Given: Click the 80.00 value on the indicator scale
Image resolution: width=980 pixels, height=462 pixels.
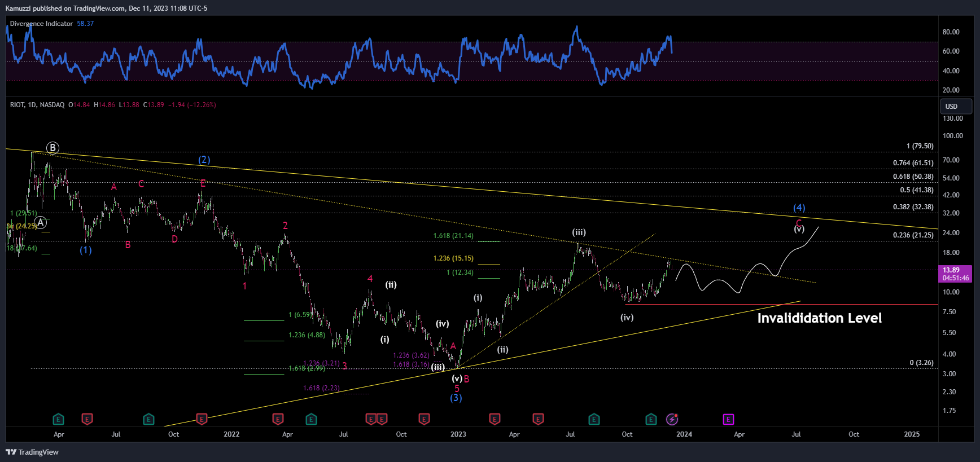Looking at the screenshot, I should (x=951, y=32).
